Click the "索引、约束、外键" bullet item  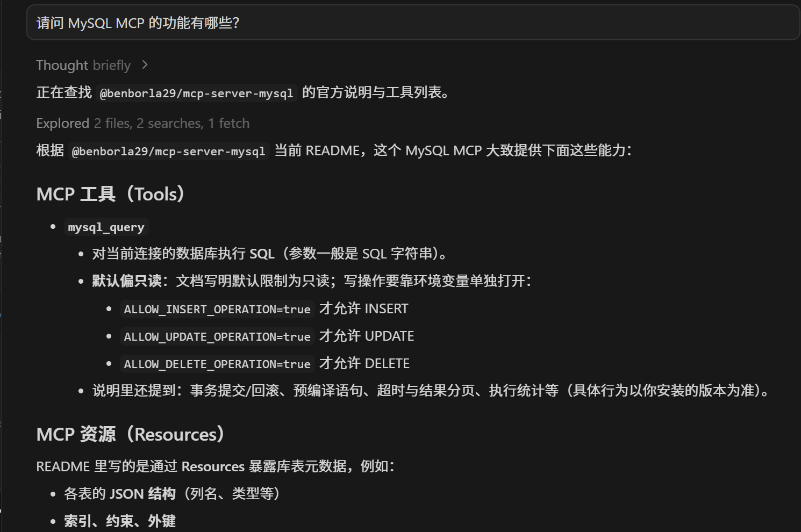pyautogui.click(x=120, y=521)
